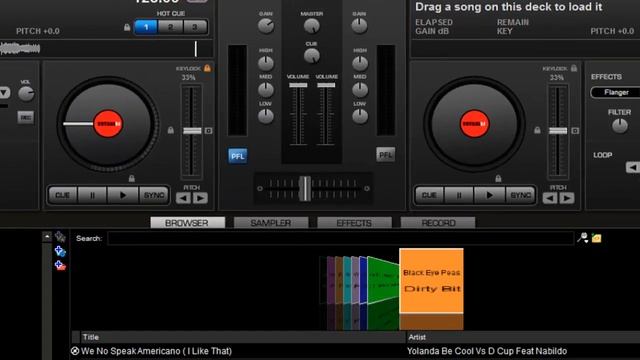Reset right deck pitch square button
The height and width of the screenshot is (360, 640).
click(575, 131)
